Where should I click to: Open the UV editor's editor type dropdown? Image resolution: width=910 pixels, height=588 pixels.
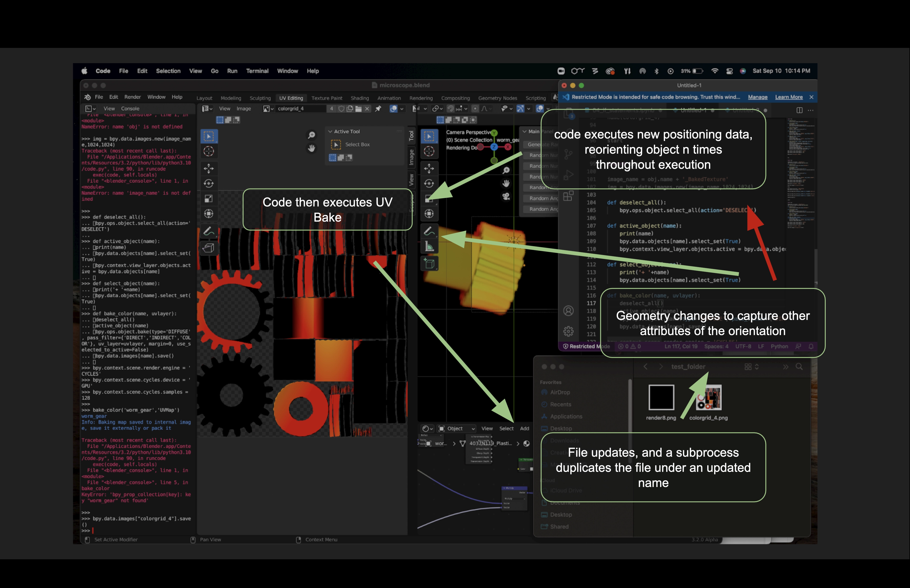coord(207,109)
